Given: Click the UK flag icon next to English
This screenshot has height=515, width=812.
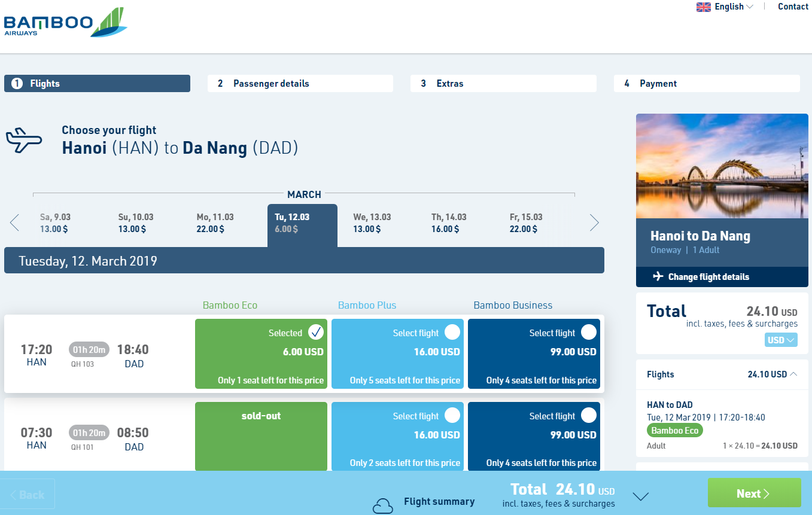Looking at the screenshot, I should click(x=703, y=7).
